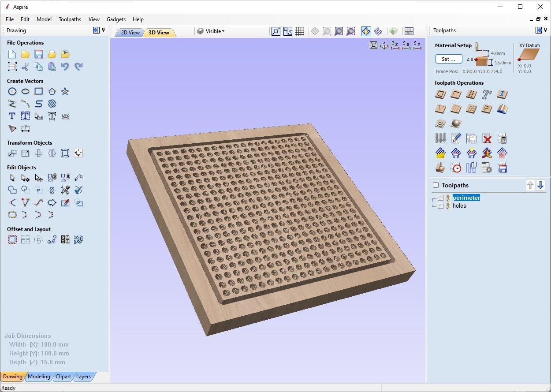This screenshot has width=551, height=392.
Task: Toggle toolpath preview drawing icon
Action: [x=366, y=31]
